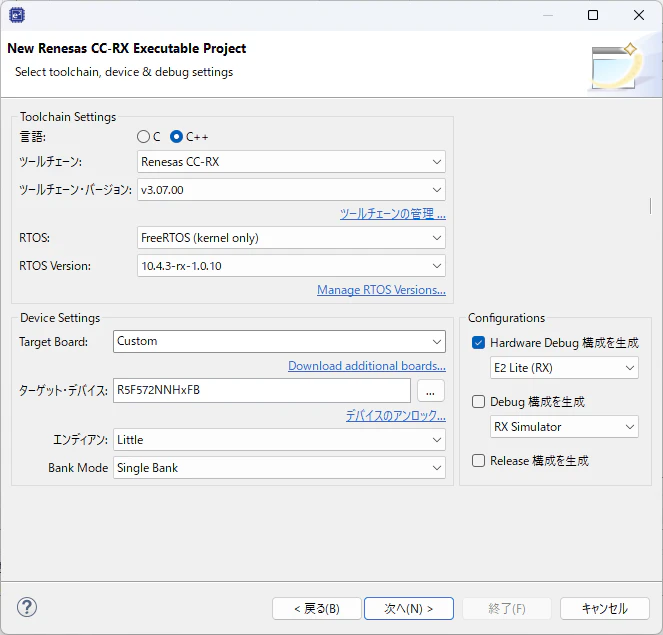Enable the Release 構成を生成 checkbox
This screenshot has height=635, width=663.
478,460
